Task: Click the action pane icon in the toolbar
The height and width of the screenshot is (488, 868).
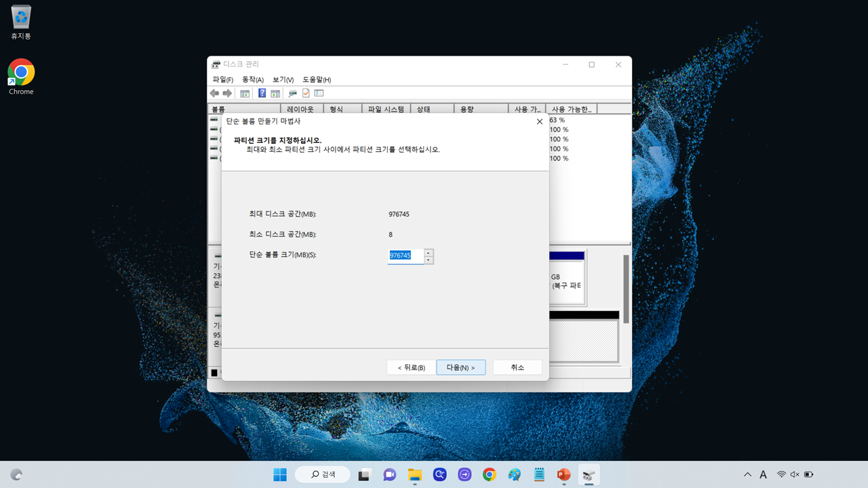Action: tap(275, 93)
